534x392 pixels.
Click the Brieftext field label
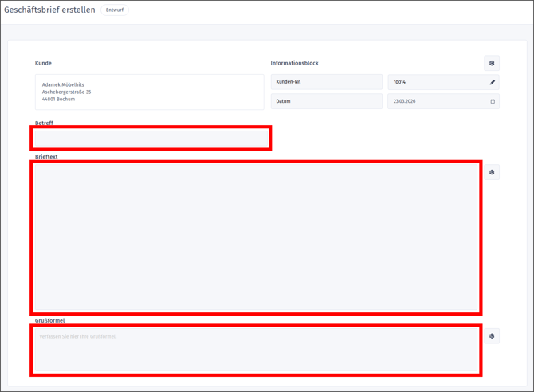(46, 157)
